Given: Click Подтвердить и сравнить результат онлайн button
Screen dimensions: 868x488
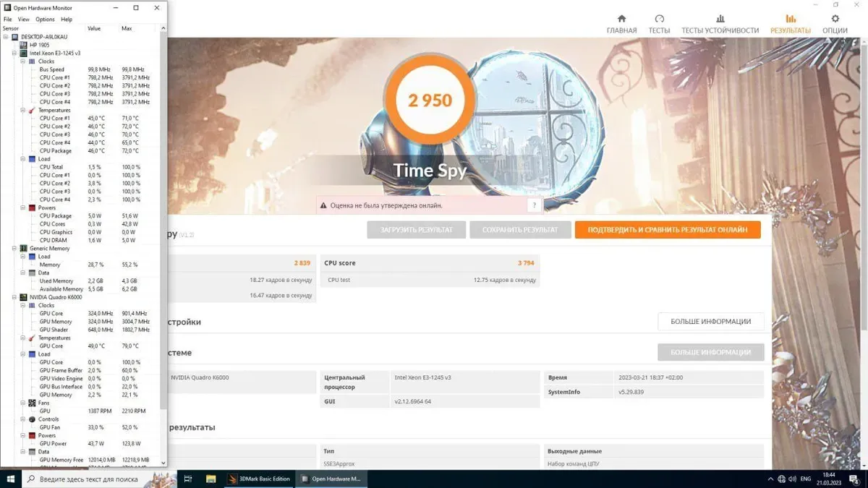Looking at the screenshot, I should pos(667,230).
